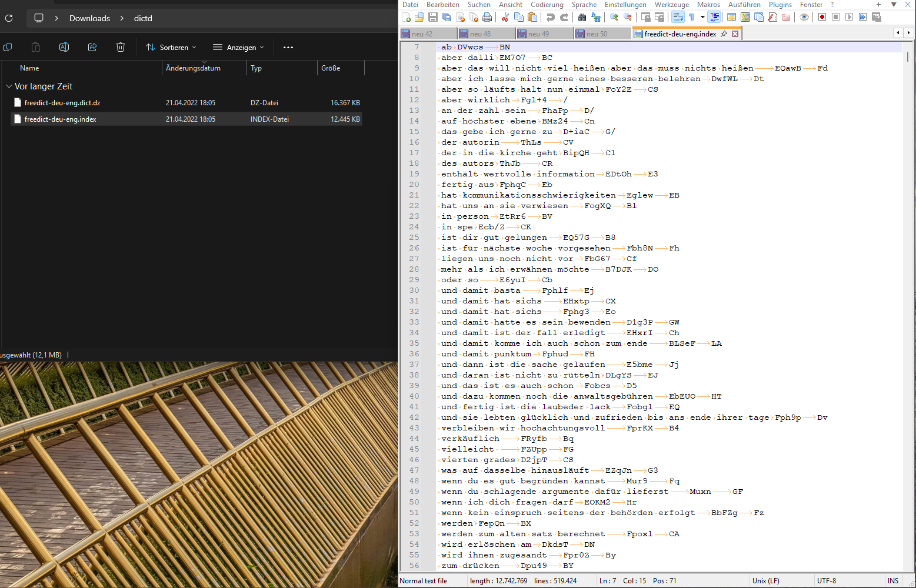The image size is (916, 588).
Task: Stop macro recording
Action: click(x=836, y=17)
